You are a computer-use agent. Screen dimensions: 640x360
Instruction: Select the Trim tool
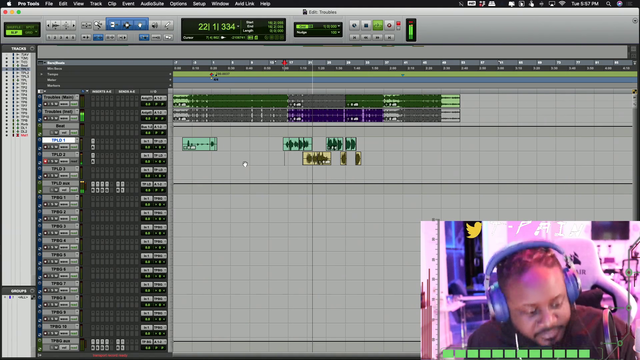coord(113,25)
